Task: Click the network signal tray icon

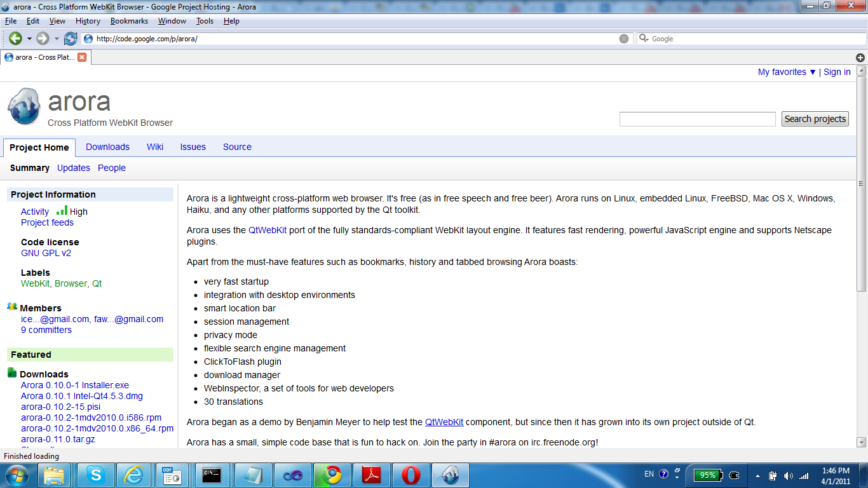Action: [x=804, y=475]
